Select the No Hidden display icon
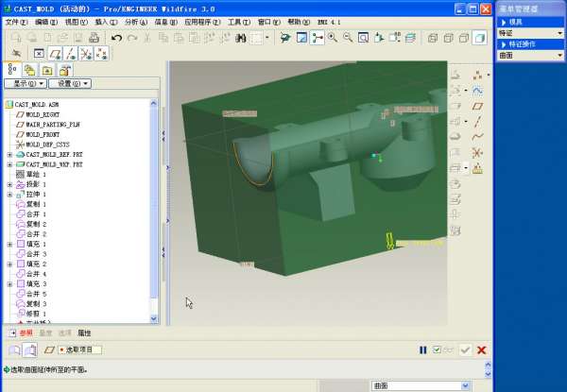Image resolution: width=567 pixels, height=392 pixels. (464, 38)
